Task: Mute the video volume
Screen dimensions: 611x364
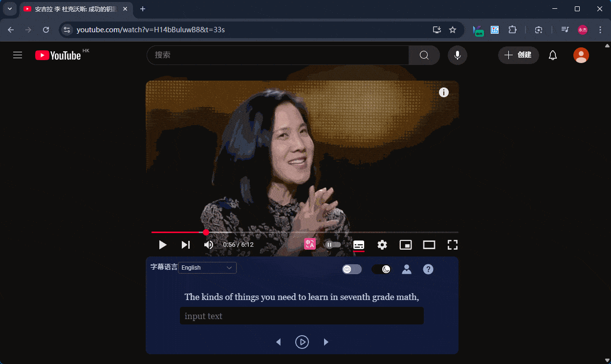Action: [x=209, y=245]
